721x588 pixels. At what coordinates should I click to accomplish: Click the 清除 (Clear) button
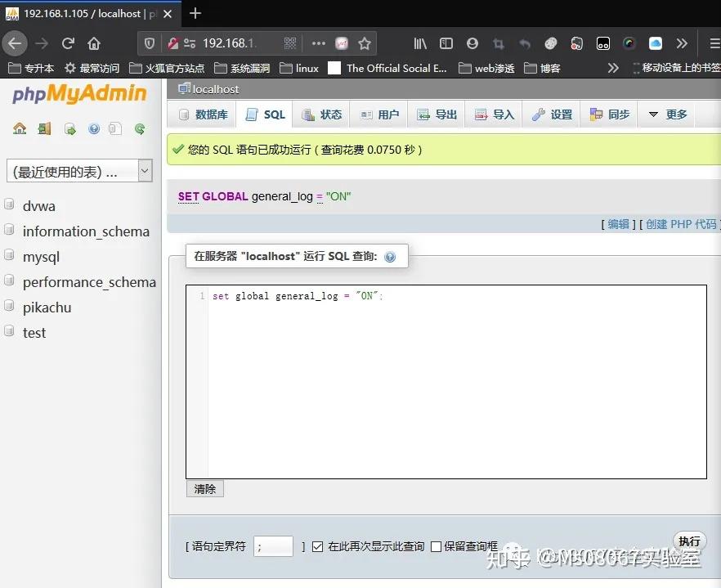tap(205, 488)
